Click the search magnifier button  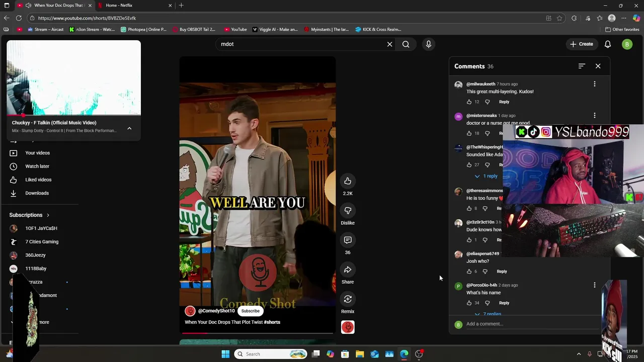click(406, 44)
